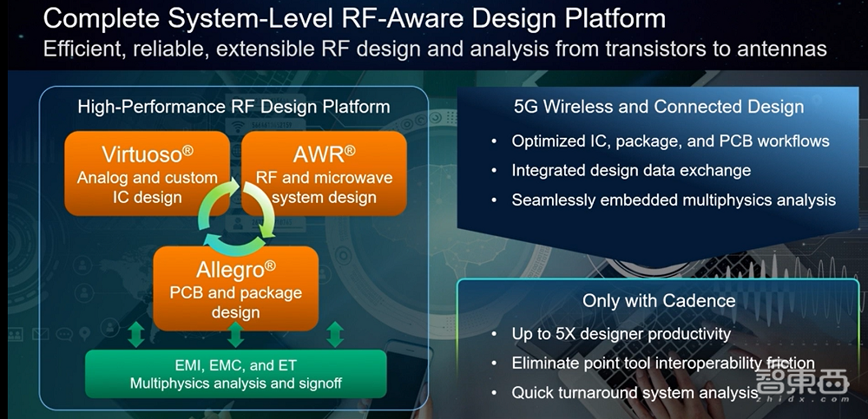Click 'Eliminate point tool interoperability friction' bullet
This screenshot has width=868, height=419.
[x=662, y=363]
